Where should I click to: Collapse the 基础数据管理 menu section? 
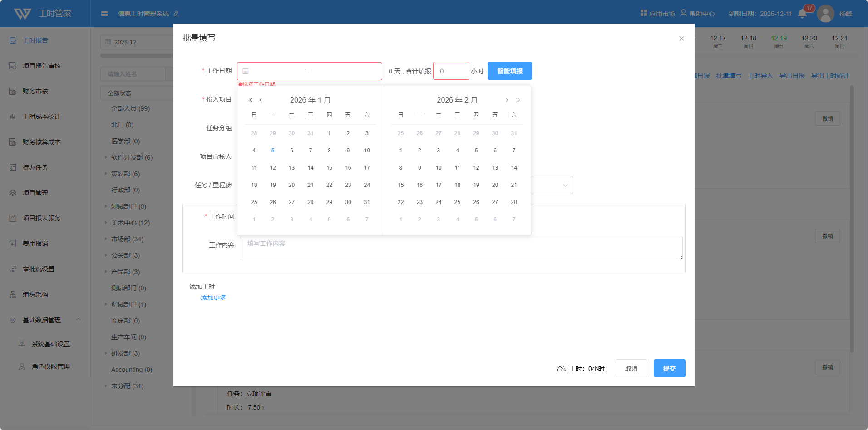coord(79,319)
